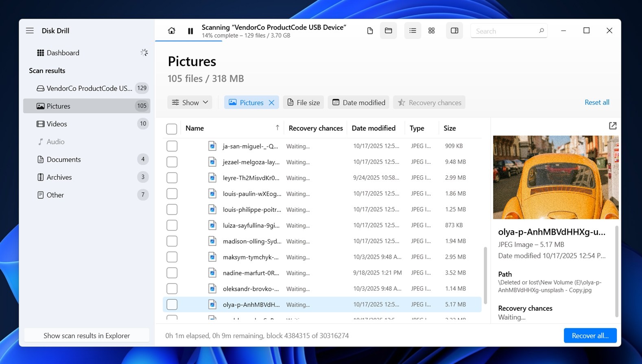Open Dashboard in sidebar
Viewport: 642px width, 364px height.
point(87,52)
